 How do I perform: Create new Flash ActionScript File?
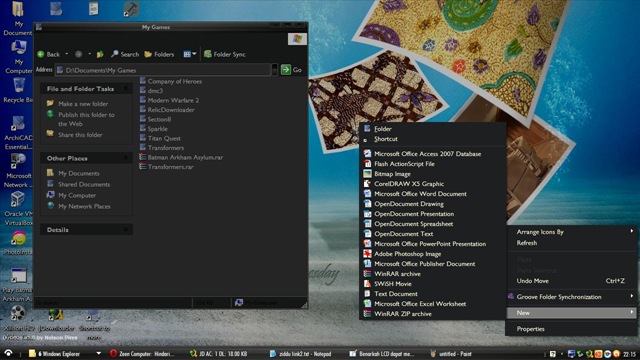click(433, 164)
